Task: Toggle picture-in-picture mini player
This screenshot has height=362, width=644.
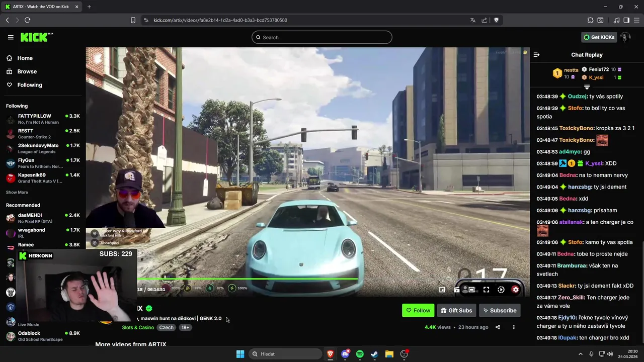Action: coord(442,290)
